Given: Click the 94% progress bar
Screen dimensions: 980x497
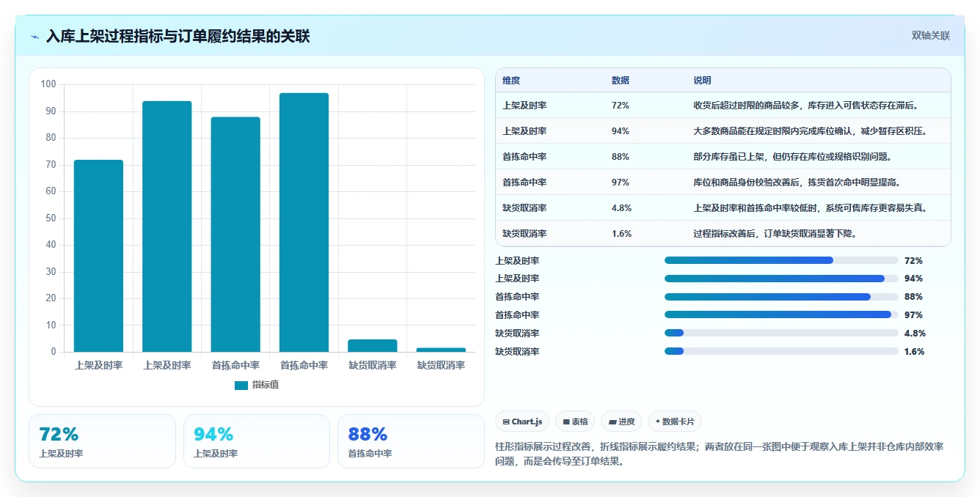Looking at the screenshot, I should pyautogui.click(x=781, y=279).
